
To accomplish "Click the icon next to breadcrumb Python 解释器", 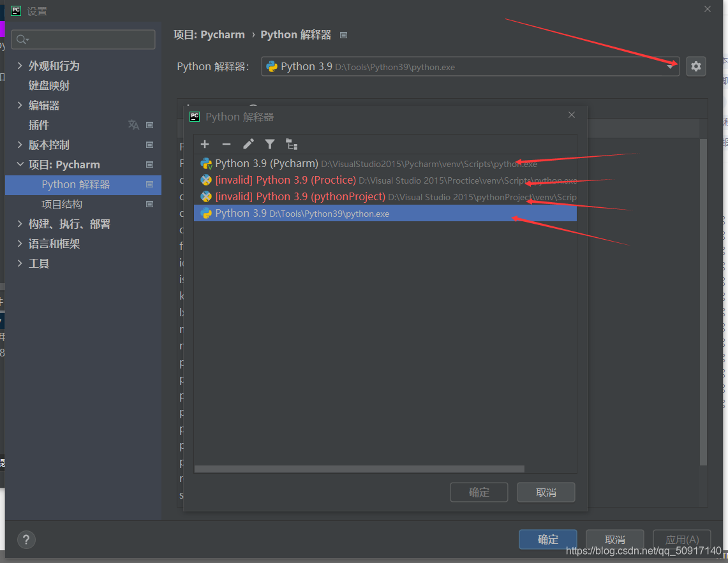I will [343, 35].
